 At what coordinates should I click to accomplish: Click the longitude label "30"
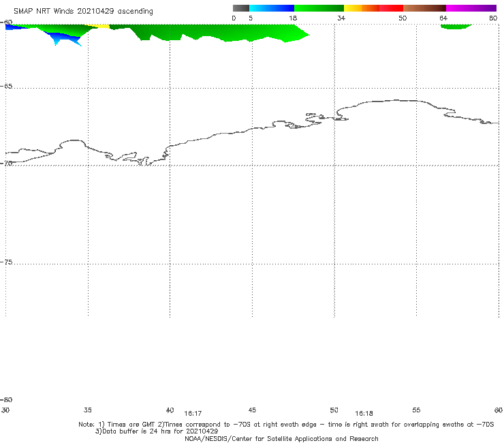pos(5,410)
